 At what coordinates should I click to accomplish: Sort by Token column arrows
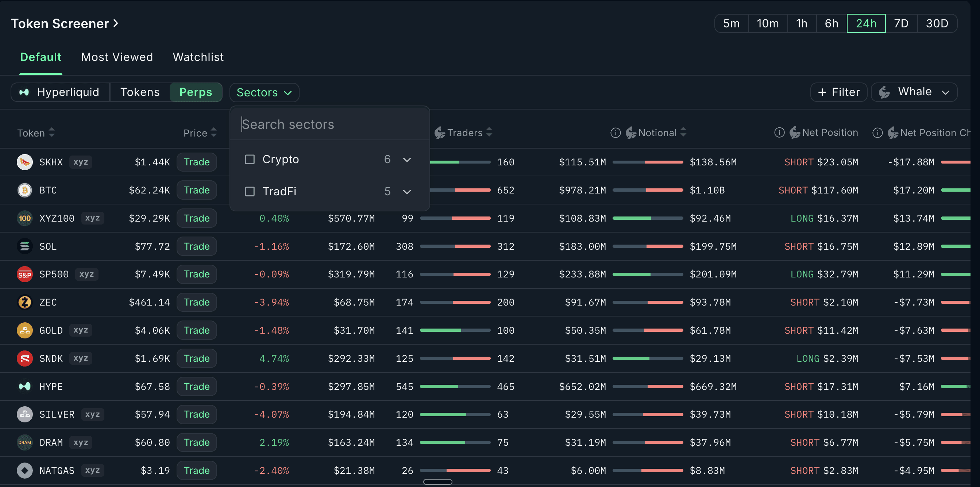(x=52, y=133)
